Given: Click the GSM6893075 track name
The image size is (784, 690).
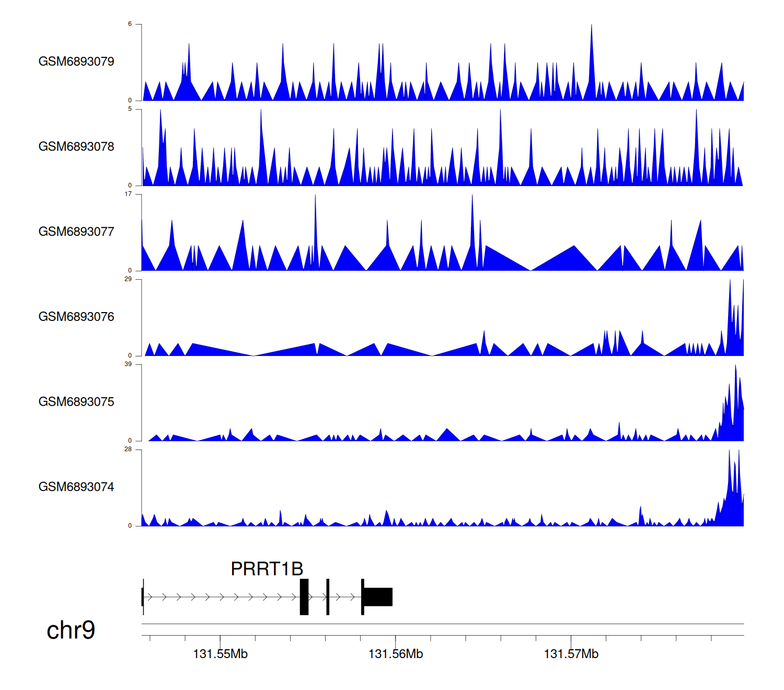Looking at the screenshot, I should (x=76, y=402).
